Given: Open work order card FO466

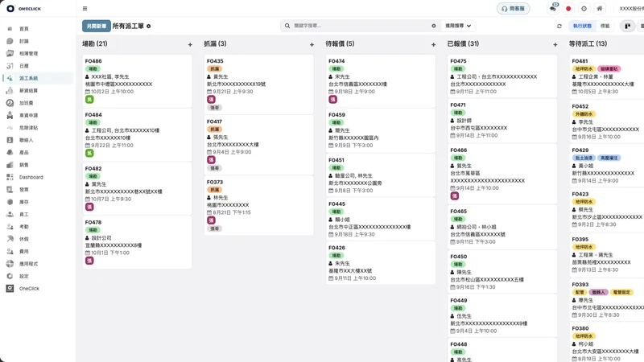Looking at the screenshot, I should 502,174.
